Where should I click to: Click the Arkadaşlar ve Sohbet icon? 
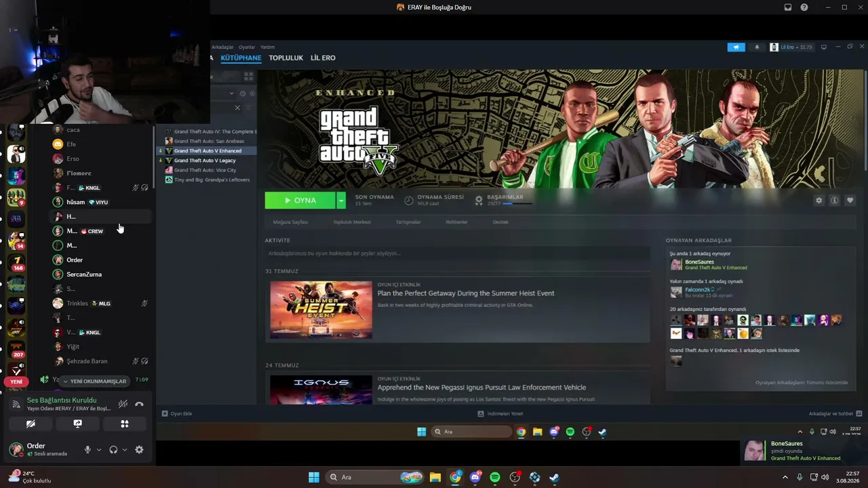point(859,413)
